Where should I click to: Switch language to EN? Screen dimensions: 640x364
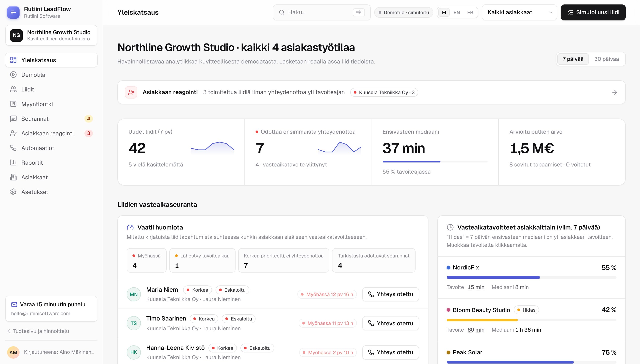pyautogui.click(x=456, y=12)
